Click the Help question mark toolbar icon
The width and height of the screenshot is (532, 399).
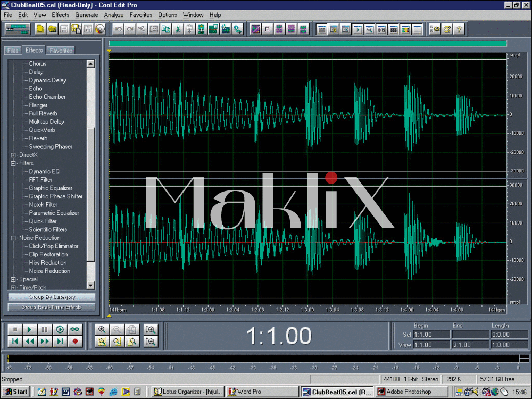click(459, 29)
